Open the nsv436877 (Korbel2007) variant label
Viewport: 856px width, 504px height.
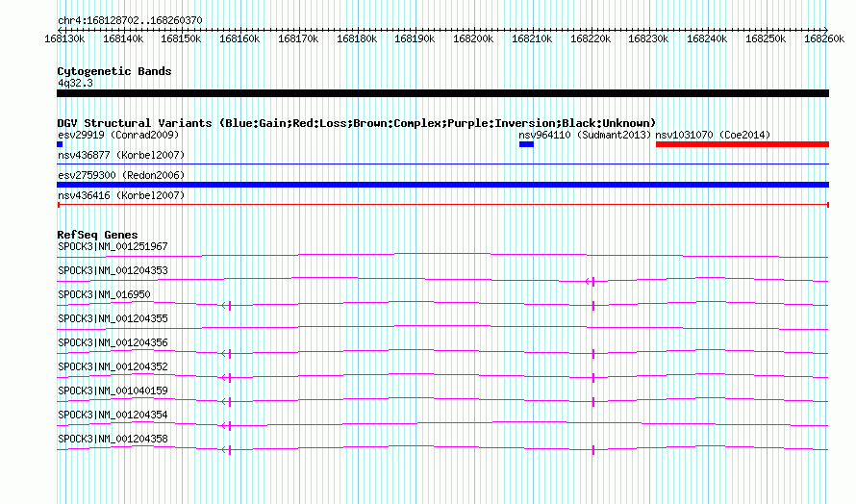[x=121, y=155]
